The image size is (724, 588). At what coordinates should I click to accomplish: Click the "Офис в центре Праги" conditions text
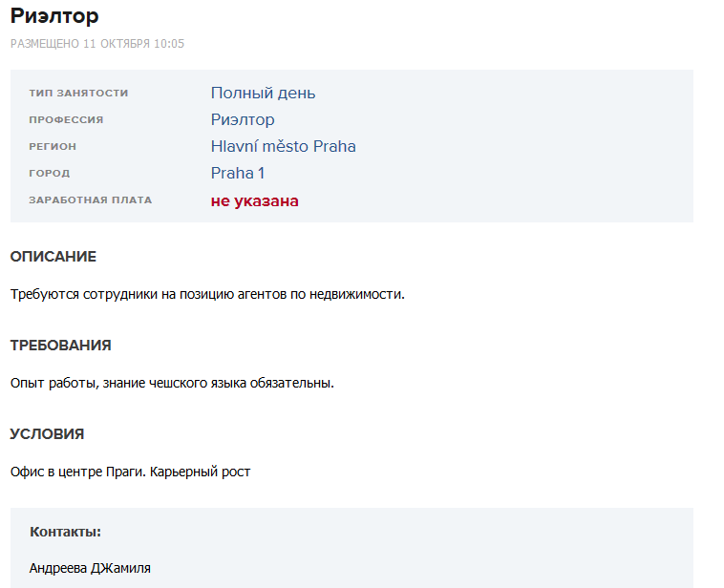(x=130, y=472)
